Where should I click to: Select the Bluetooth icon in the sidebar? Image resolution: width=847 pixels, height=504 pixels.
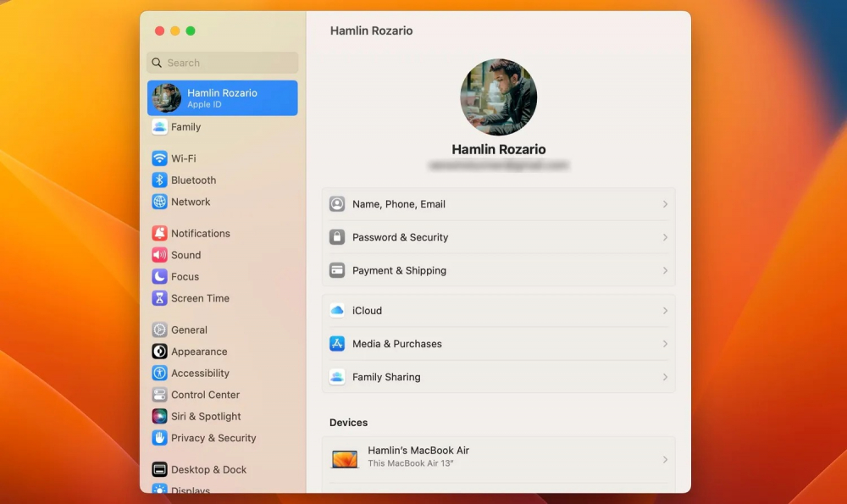point(160,180)
